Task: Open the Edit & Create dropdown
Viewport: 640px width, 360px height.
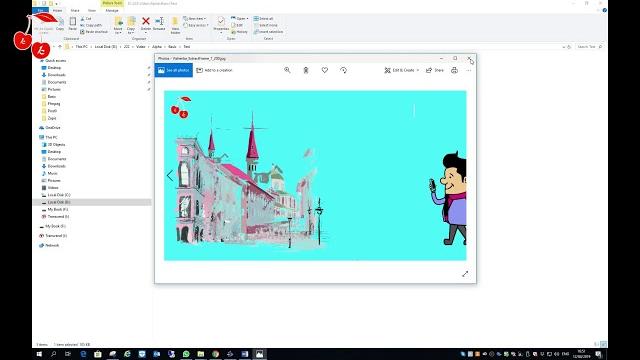Action: click(402, 70)
